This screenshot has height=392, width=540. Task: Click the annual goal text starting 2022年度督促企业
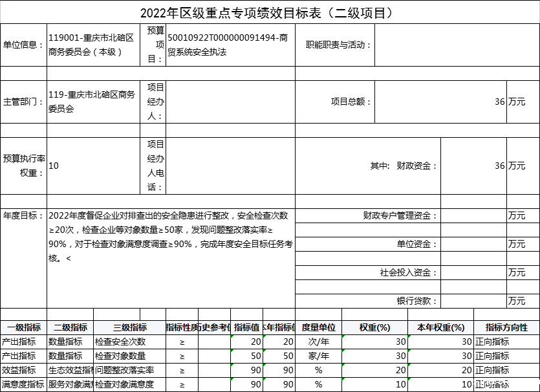[171, 237]
